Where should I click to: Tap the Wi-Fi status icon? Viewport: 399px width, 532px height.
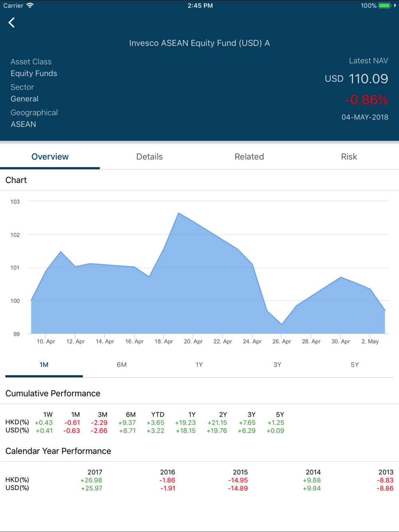click(30, 6)
